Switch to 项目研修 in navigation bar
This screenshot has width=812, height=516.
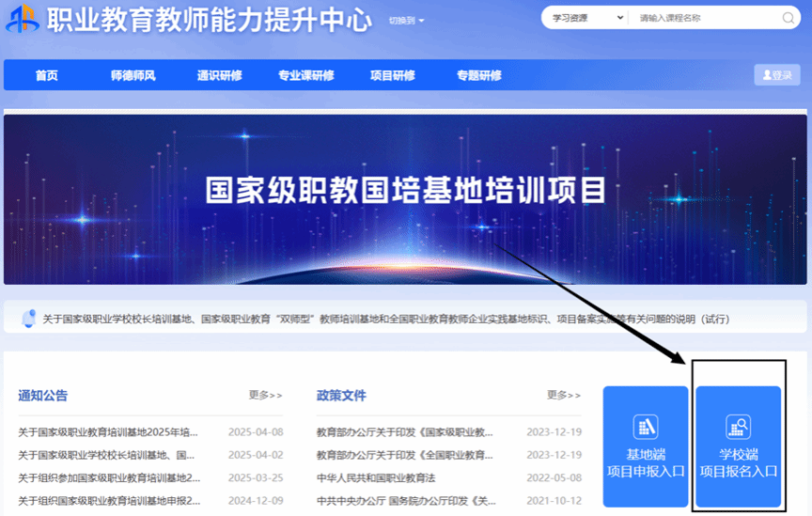[392, 76]
